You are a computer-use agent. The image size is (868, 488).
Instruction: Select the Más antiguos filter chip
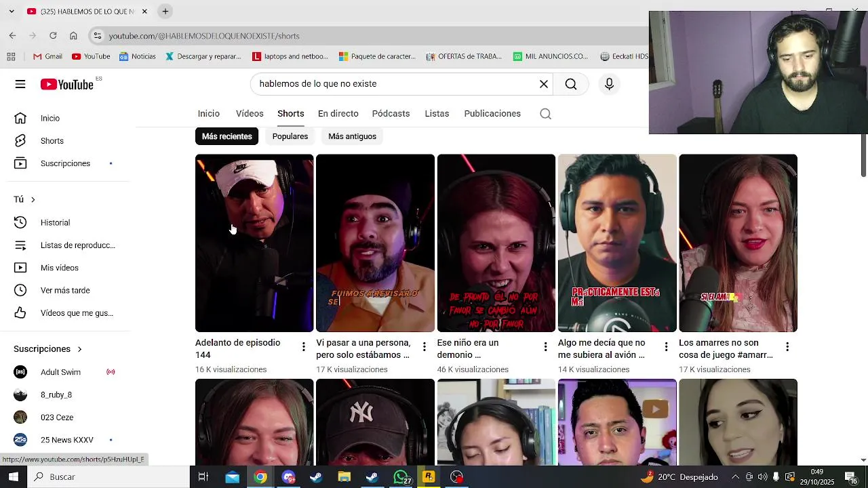[352, 136]
